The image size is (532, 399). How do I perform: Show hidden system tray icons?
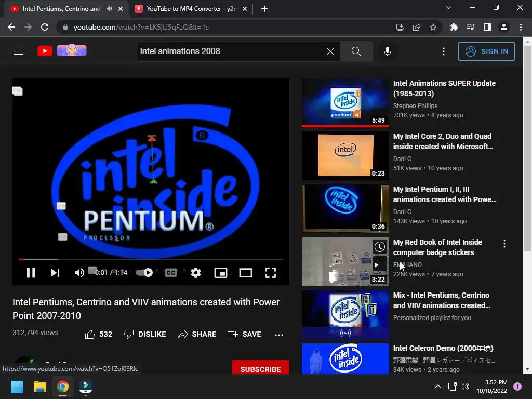pos(438,387)
